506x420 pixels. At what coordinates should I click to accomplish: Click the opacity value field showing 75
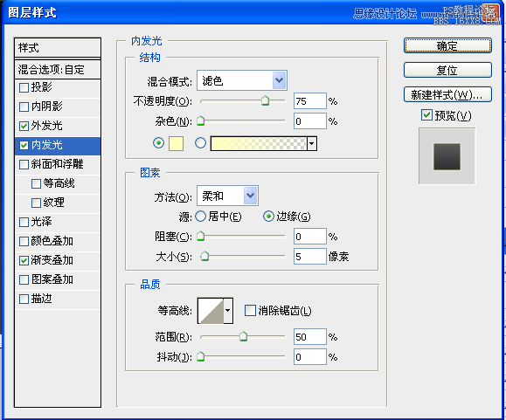[309, 101]
